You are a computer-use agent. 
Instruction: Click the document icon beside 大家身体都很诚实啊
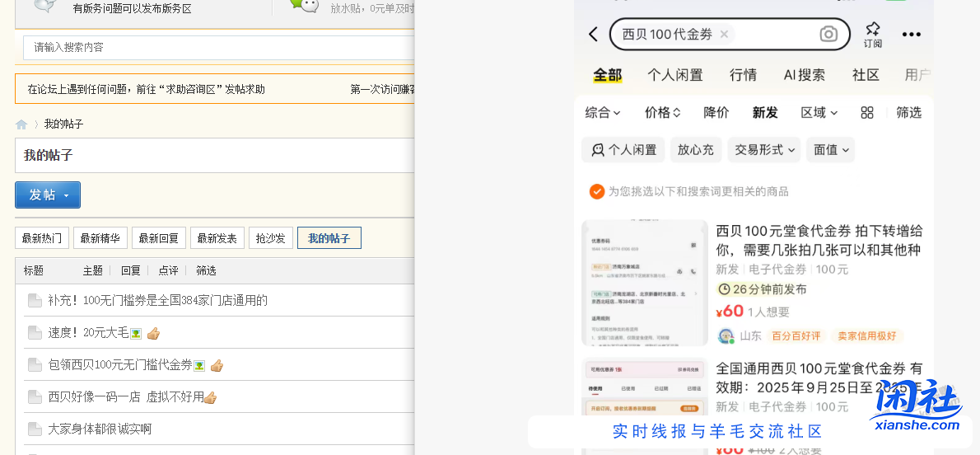(35, 429)
